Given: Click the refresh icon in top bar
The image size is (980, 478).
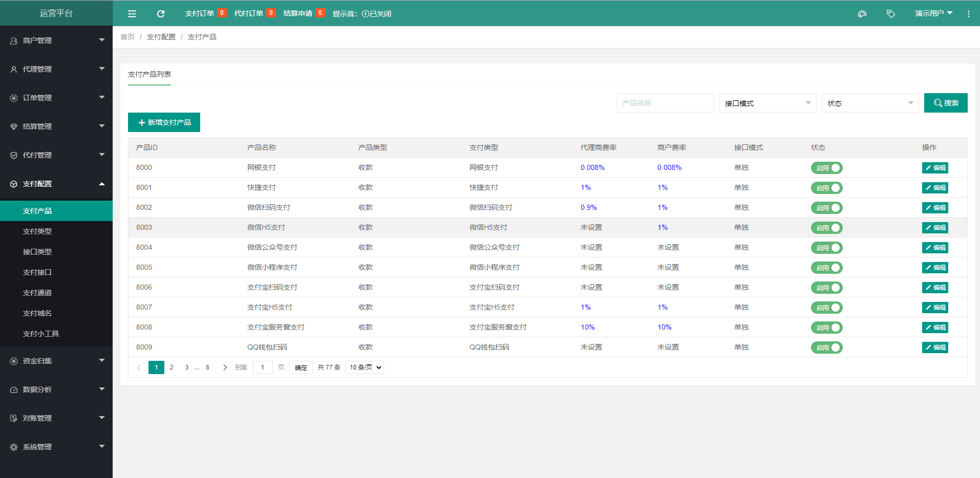Looking at the screenshot, I should 161,14.
